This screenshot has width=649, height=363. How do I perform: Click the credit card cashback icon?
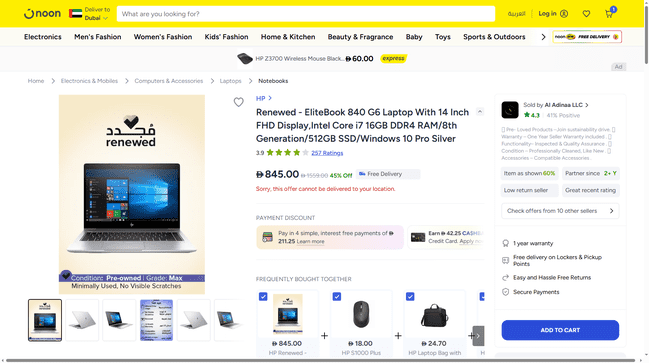click(418, 237)
